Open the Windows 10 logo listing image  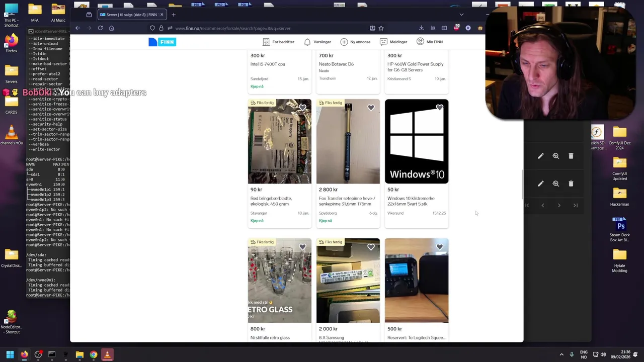tap(417, 141)
